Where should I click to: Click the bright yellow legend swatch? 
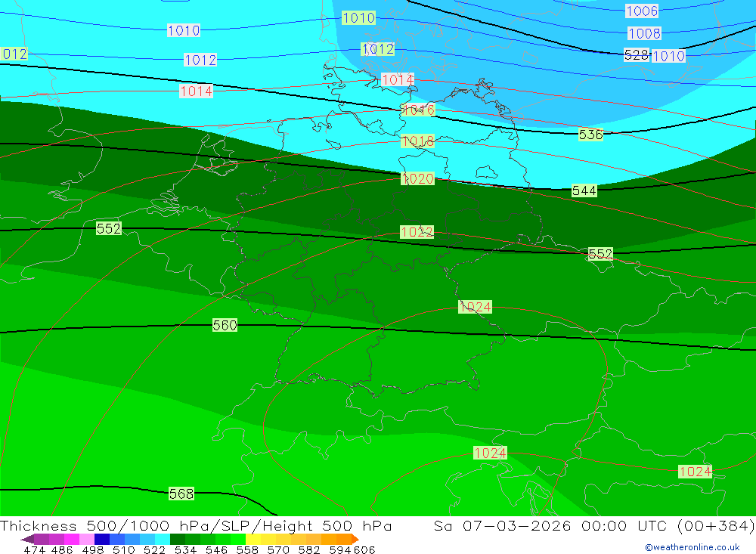point(253,539)
